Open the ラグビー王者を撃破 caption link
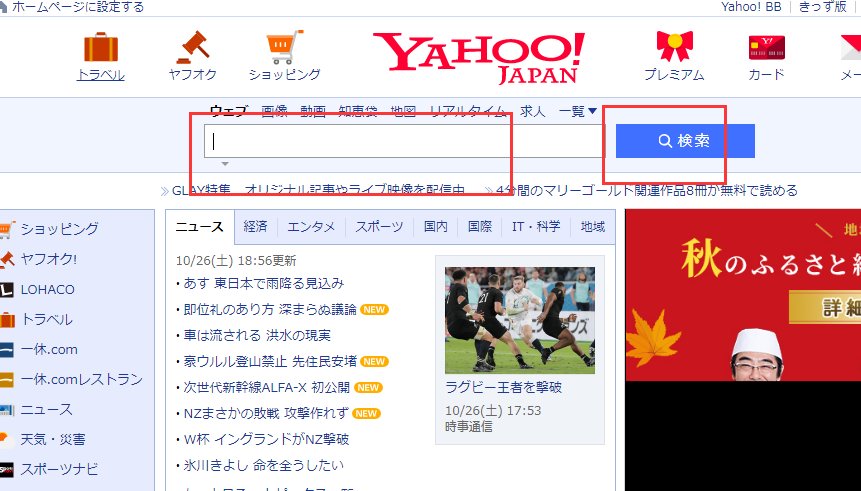This screenshot has height=491, width=861. [x=504, y=388]
